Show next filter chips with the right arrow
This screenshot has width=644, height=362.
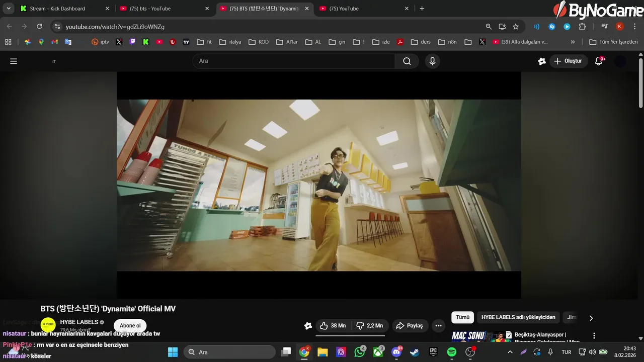tap(591, 318)
